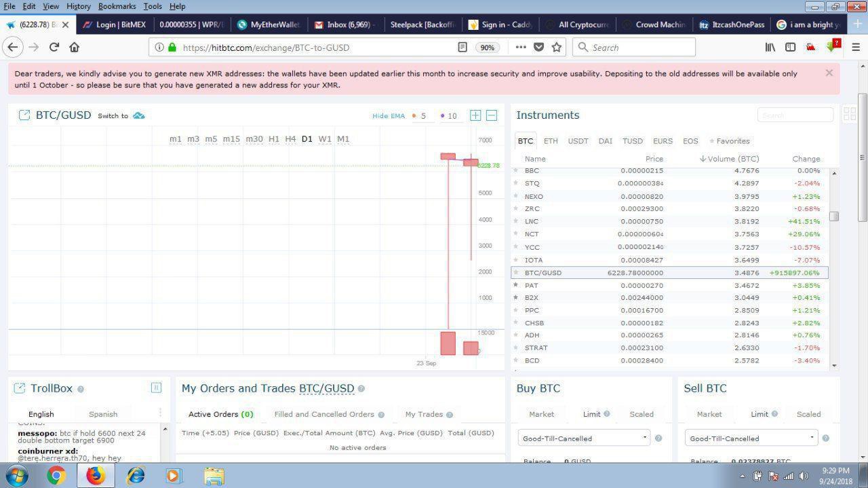
Task: Open Windows Start button
Action: (16, 475)
